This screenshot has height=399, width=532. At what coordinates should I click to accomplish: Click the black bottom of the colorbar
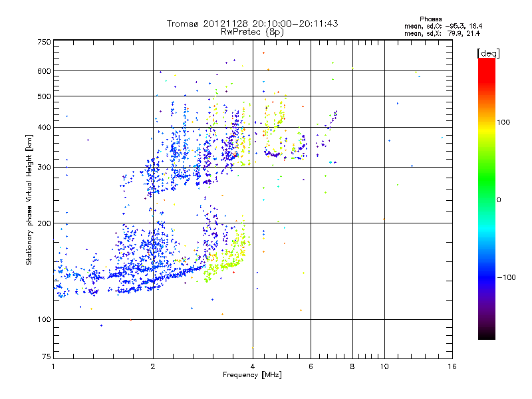pos(487,336)
